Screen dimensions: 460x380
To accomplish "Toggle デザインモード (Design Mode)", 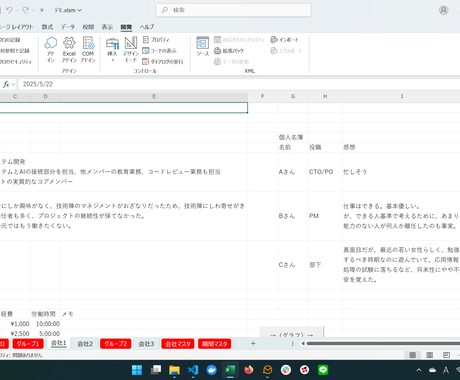I will click(131, 49).
